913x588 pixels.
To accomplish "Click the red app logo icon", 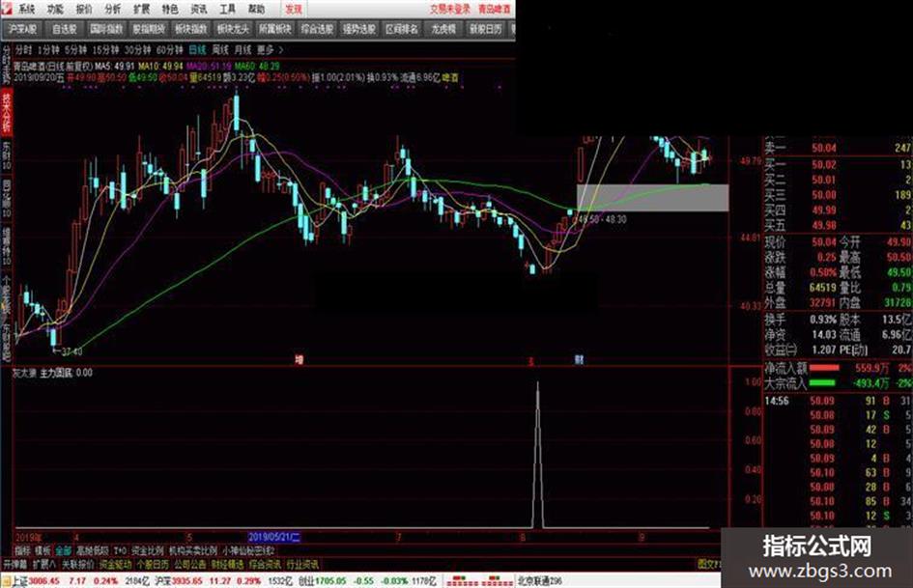I will click(x=6, y=8).
